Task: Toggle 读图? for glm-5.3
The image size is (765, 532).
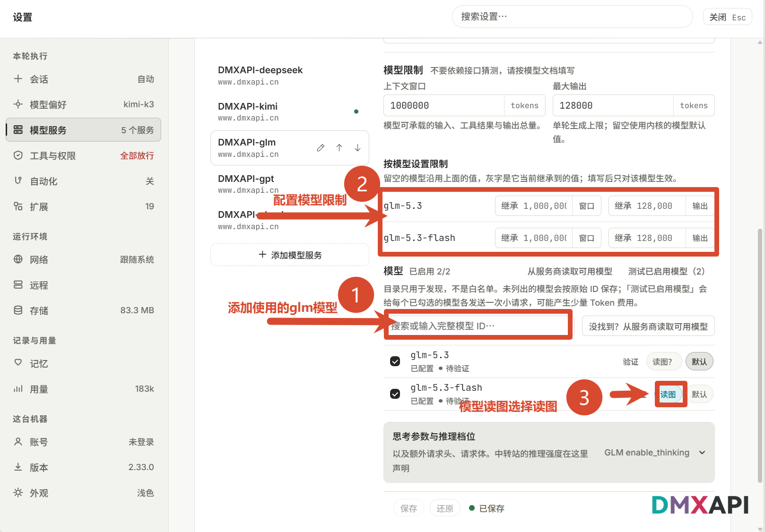Action: (664, 361)
